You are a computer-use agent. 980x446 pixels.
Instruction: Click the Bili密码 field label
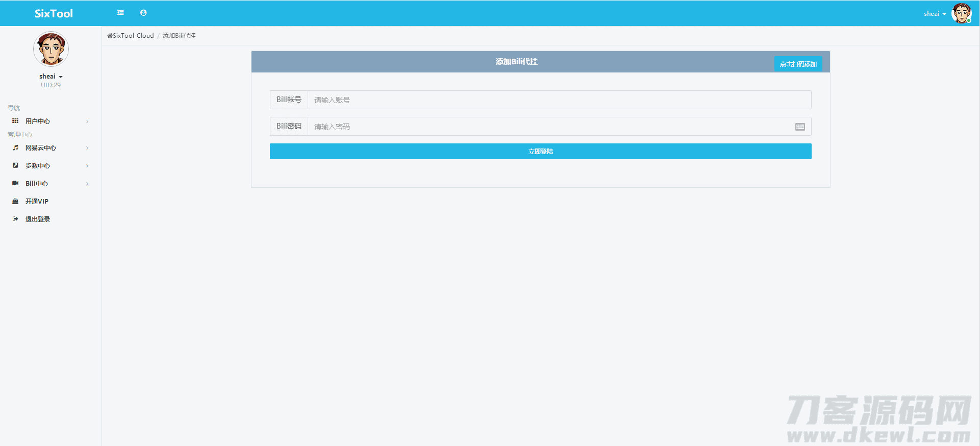289,127
